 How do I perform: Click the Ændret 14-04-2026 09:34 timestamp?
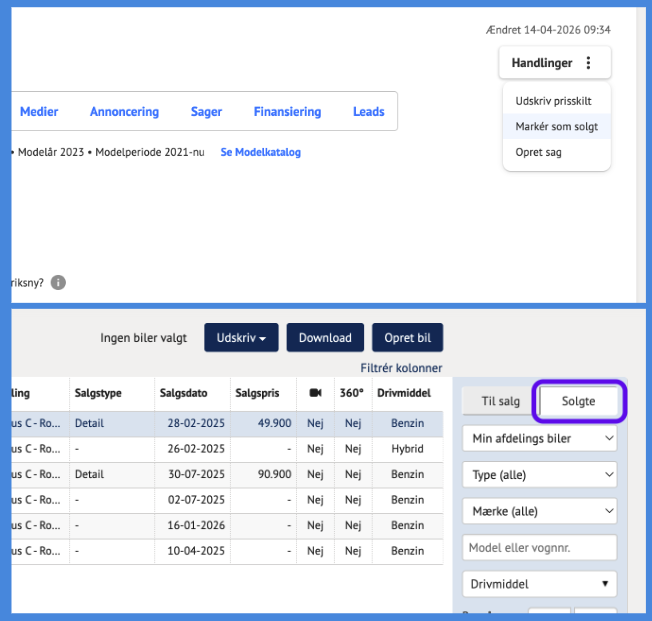coord(548,30)
